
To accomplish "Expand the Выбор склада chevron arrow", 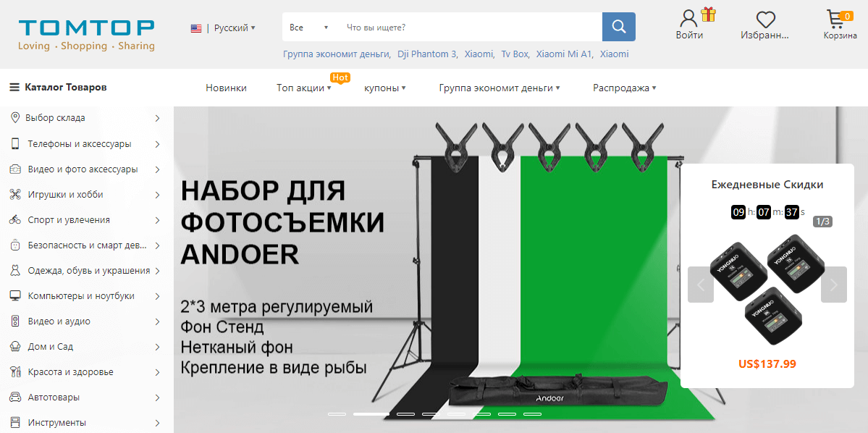I will pyautogui.click(x=158, y=118).
